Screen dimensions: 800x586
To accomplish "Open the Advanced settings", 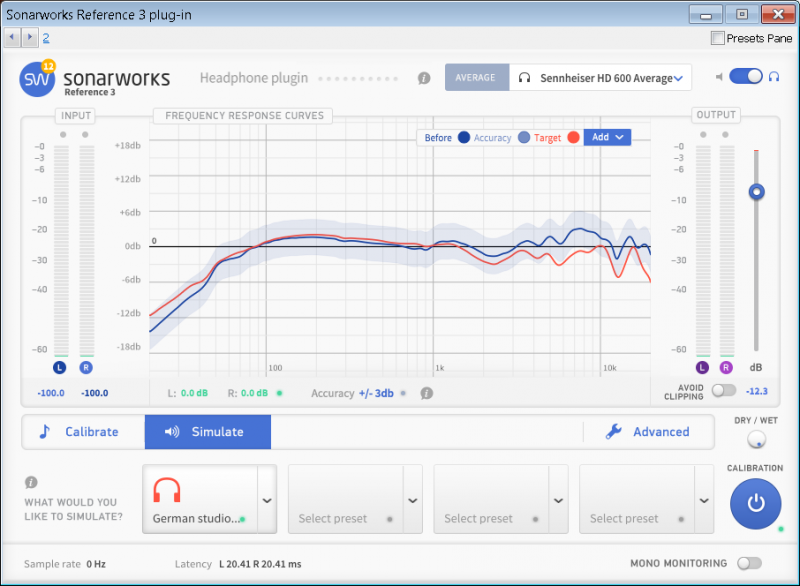I will pyautogui.click(x=648, y=432).
